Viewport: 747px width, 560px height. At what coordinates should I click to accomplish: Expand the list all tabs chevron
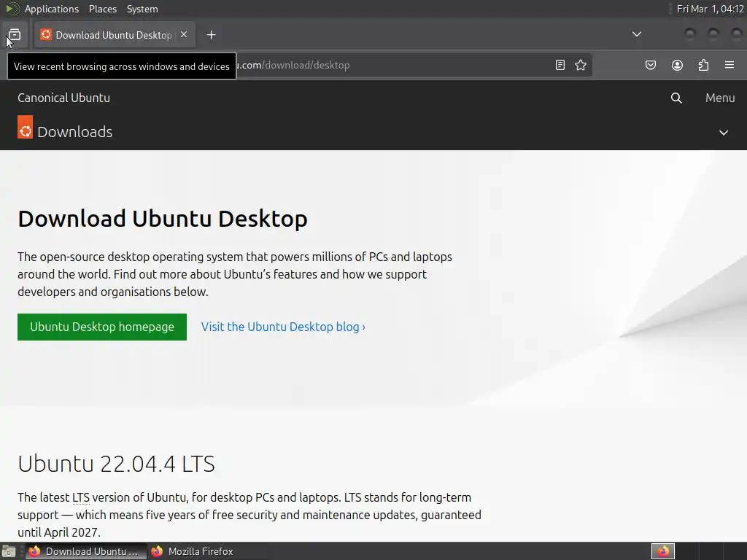coord(636,34)
